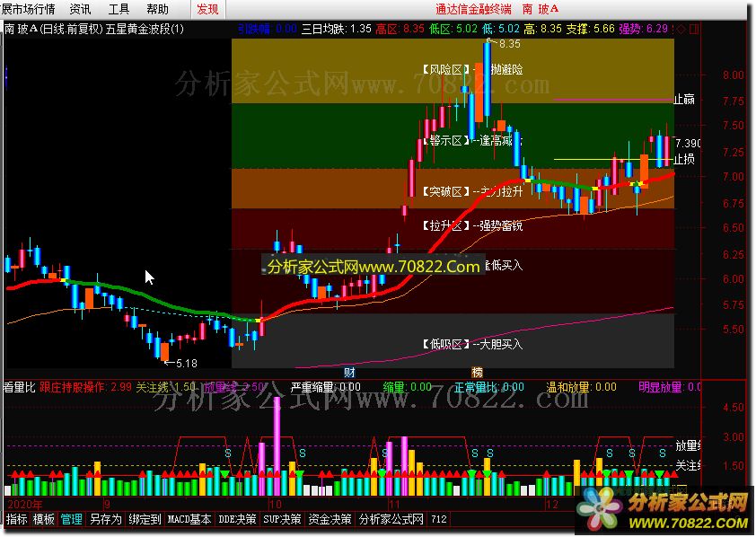756x537 pixels.
Task: Click the 5.50 price axis label
Action: click(733, 330)
